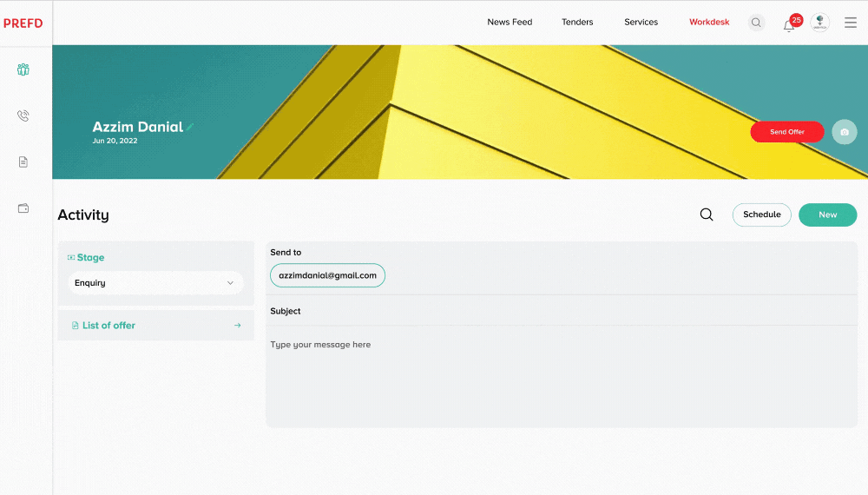Screen dimensions: 868x495
Task: Open the phone calls icon in sidebar
Action: click(x=23, y=115)
